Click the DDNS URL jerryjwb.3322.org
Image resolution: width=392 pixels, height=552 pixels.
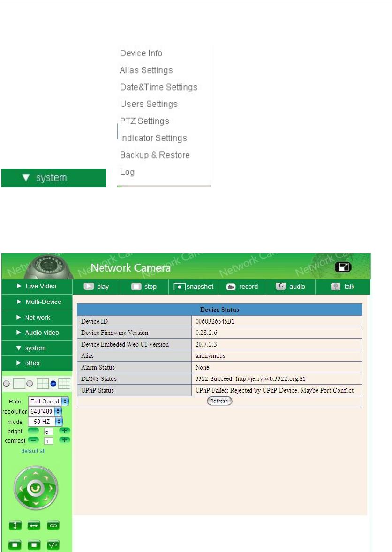270,379
